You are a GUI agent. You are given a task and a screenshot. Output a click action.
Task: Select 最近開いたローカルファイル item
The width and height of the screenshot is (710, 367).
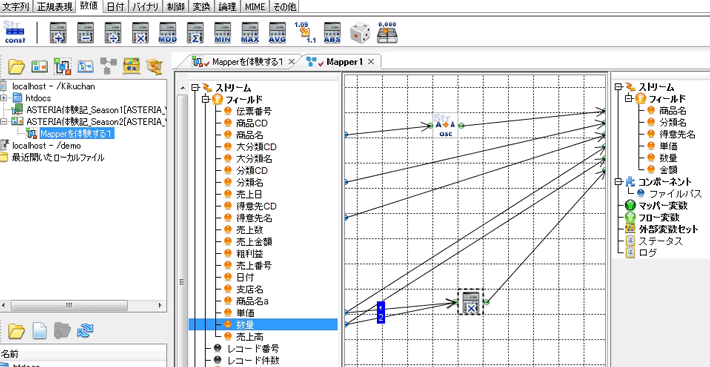click(x=58, y=157)
